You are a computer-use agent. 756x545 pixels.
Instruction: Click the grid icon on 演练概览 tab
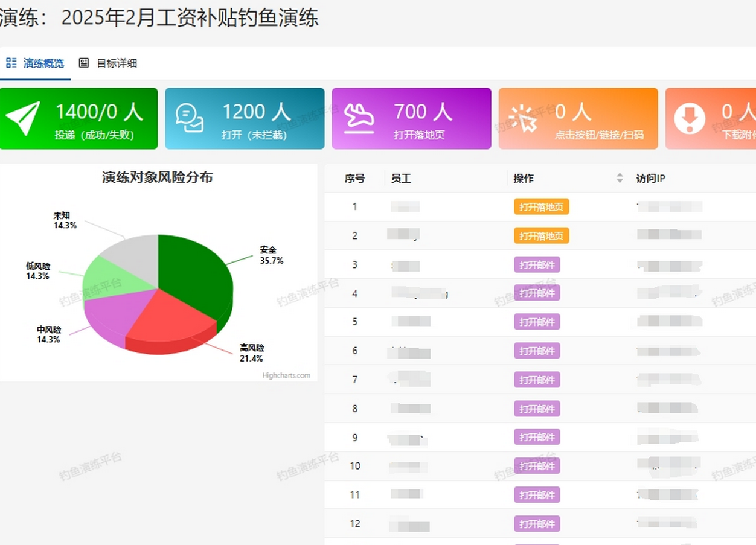(x=11, y=63)
